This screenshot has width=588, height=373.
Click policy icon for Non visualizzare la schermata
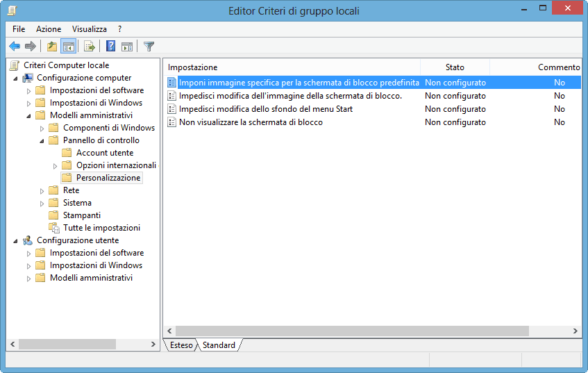[x=171, y=122]
